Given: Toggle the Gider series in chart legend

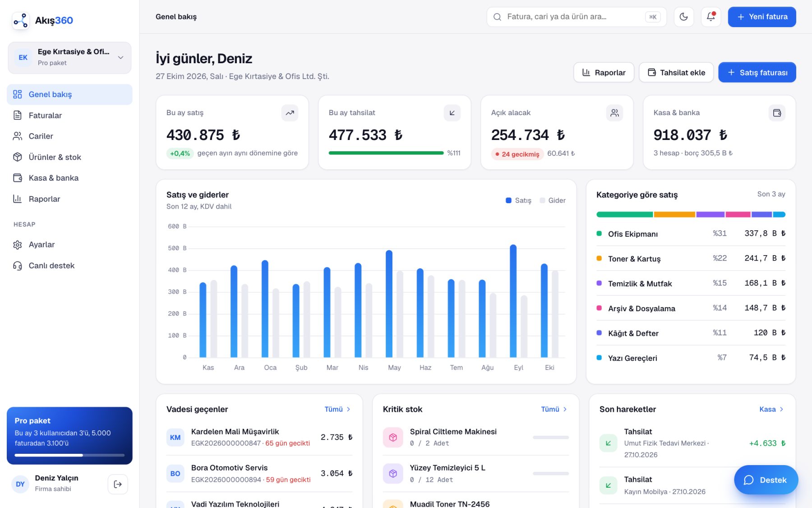Looking at the screenshot, I should [553, 200].
